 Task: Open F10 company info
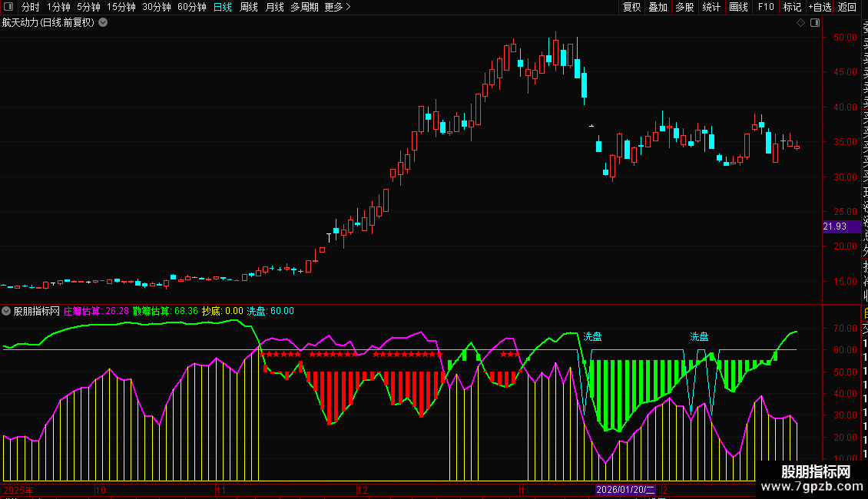(x=766, y=7)
